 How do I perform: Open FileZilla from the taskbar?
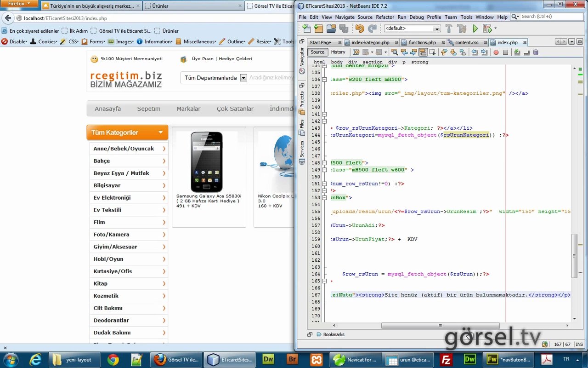click(x=446, y=360)
